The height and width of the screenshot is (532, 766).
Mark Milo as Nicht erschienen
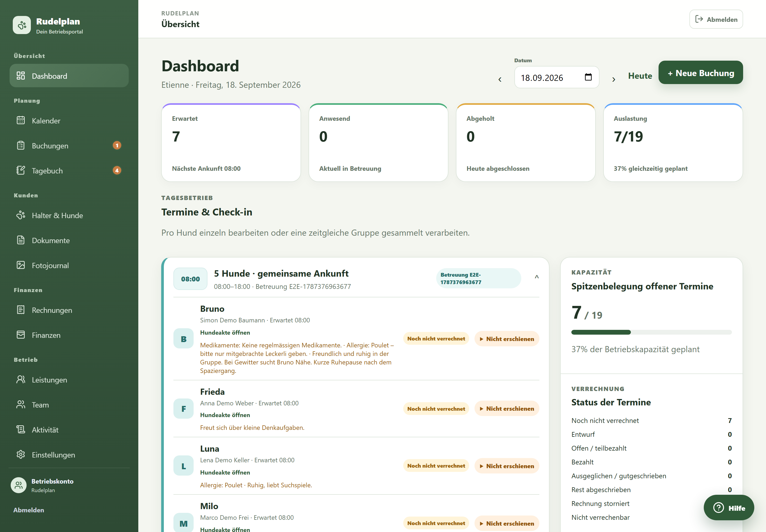click(507, 523)
